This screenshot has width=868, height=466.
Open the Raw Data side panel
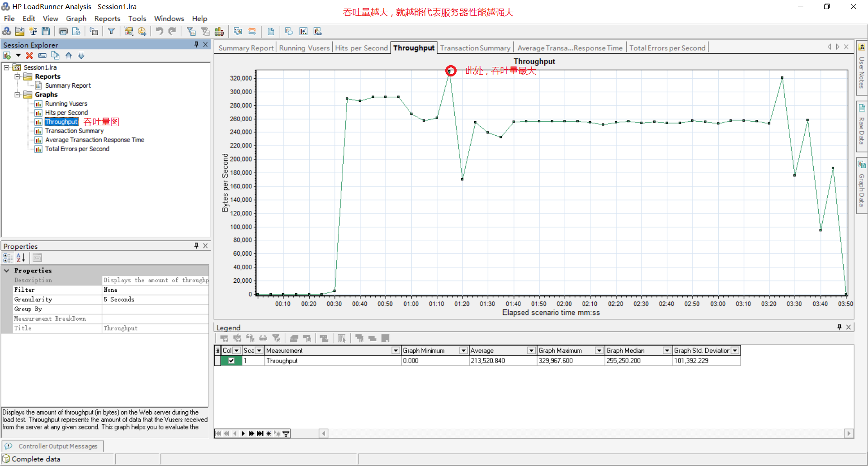click(862, 126)
